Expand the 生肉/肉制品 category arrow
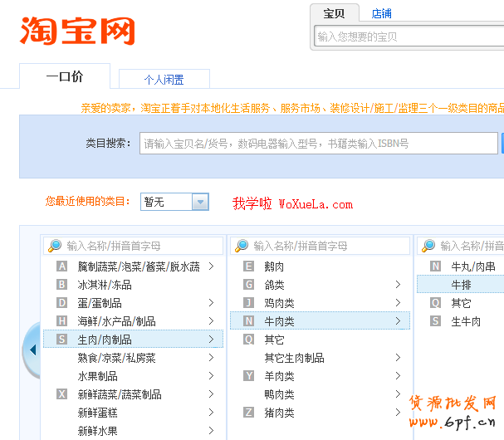The width and height of the screenshot is (504, 440). (212, 340)
